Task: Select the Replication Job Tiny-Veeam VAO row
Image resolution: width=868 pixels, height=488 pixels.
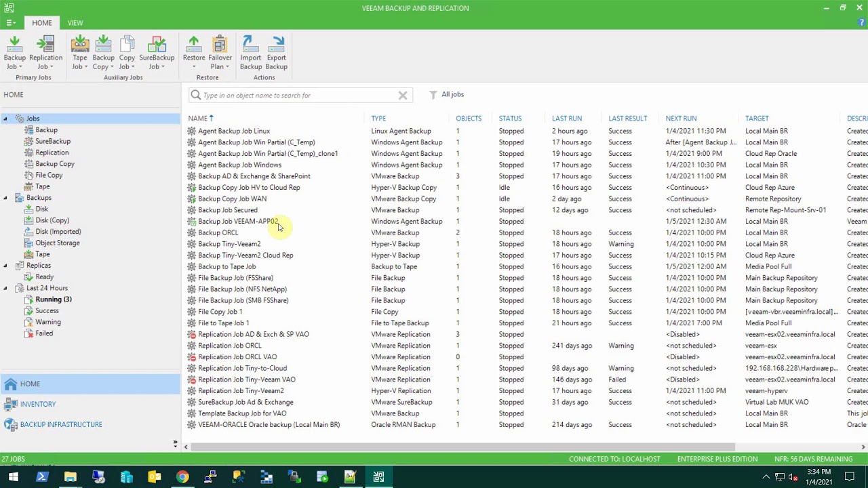Action: click(x=526, y=380)
